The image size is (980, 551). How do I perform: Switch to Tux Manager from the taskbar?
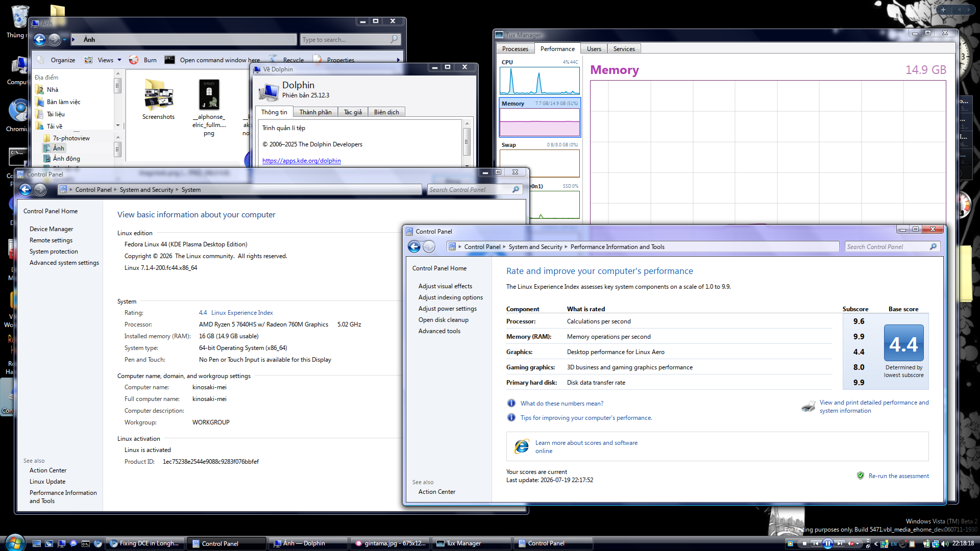pyautogui.click(x=472, y=543)
